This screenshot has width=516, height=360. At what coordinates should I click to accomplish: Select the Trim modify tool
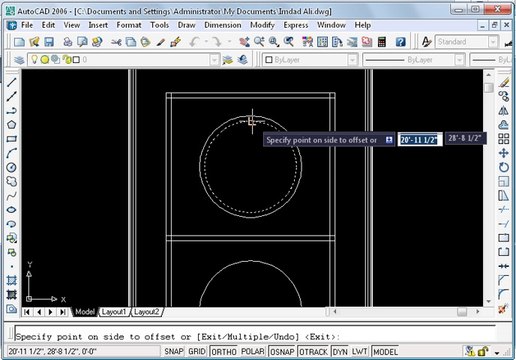click(504, 210)
